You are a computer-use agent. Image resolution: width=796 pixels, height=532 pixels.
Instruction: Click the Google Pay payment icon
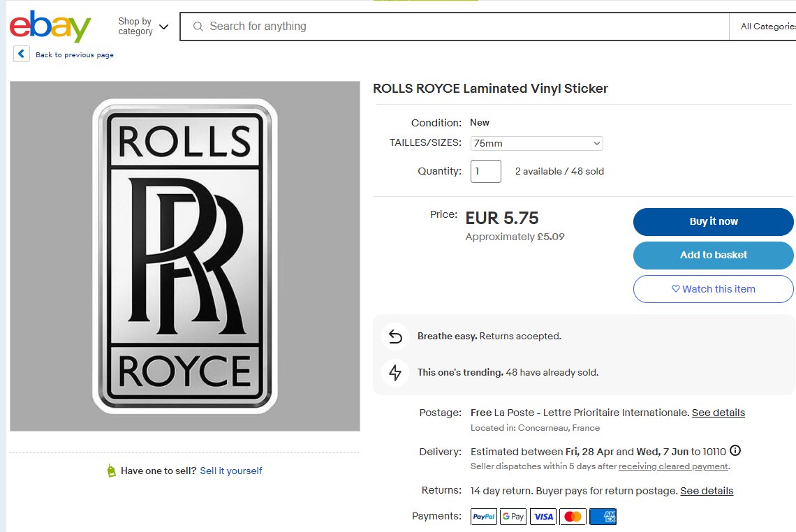[513, 517]
